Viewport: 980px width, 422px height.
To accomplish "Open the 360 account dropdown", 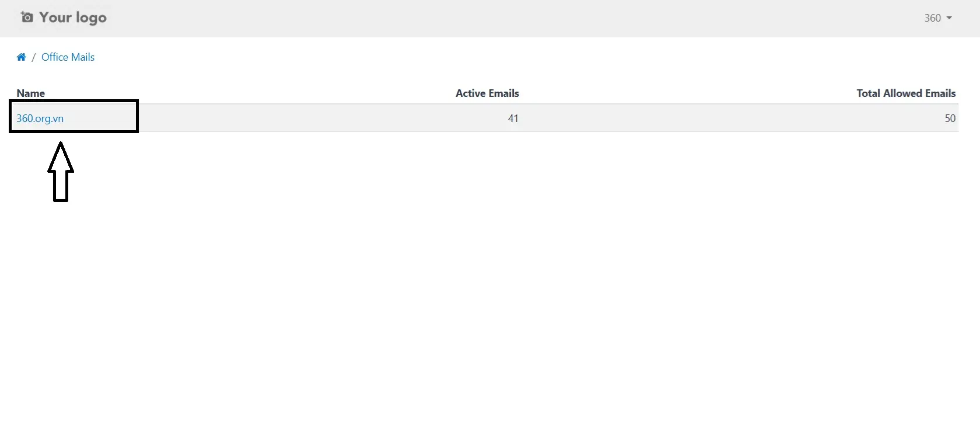I will (x=938, y=18).
